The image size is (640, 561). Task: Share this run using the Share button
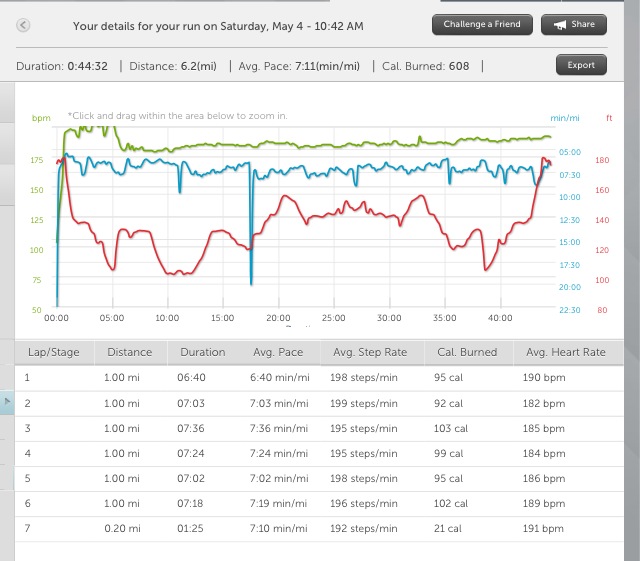[x=573, y=25]
